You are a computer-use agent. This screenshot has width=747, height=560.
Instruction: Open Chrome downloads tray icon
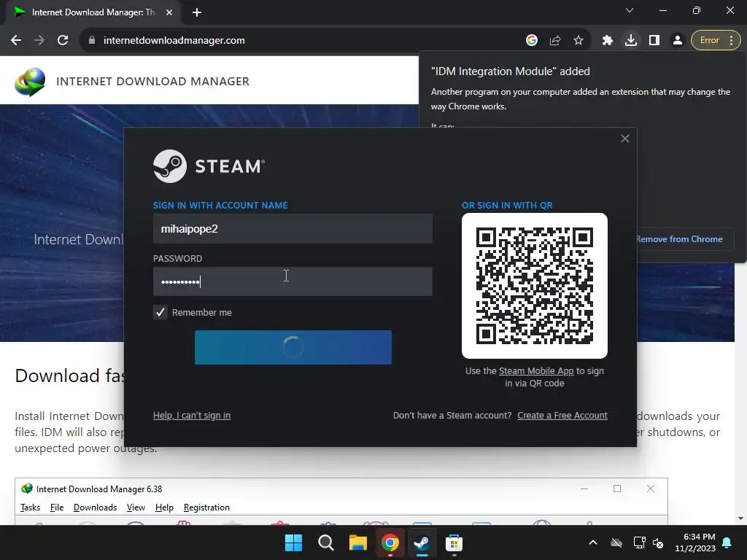tap(631, 41)
